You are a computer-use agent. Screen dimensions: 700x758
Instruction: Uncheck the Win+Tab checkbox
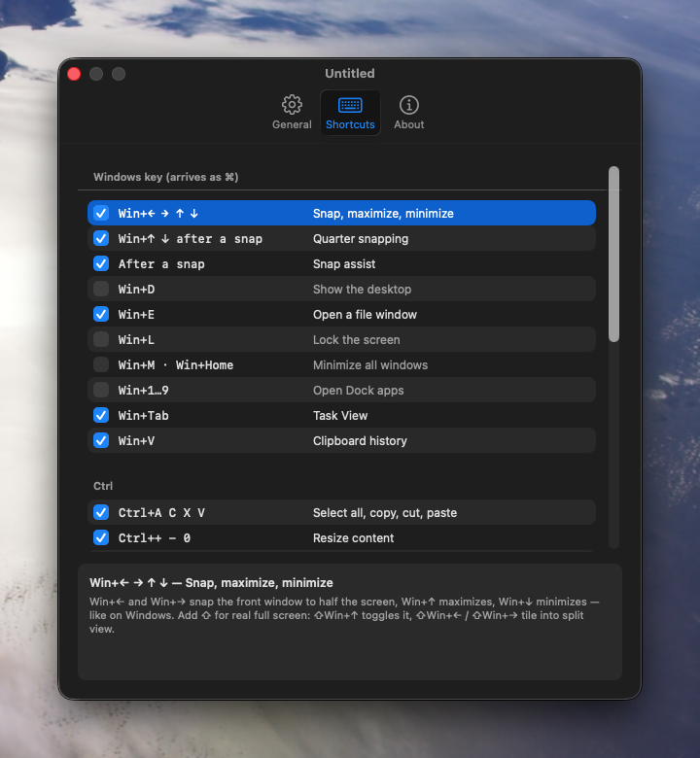click(x=101, y=415)
